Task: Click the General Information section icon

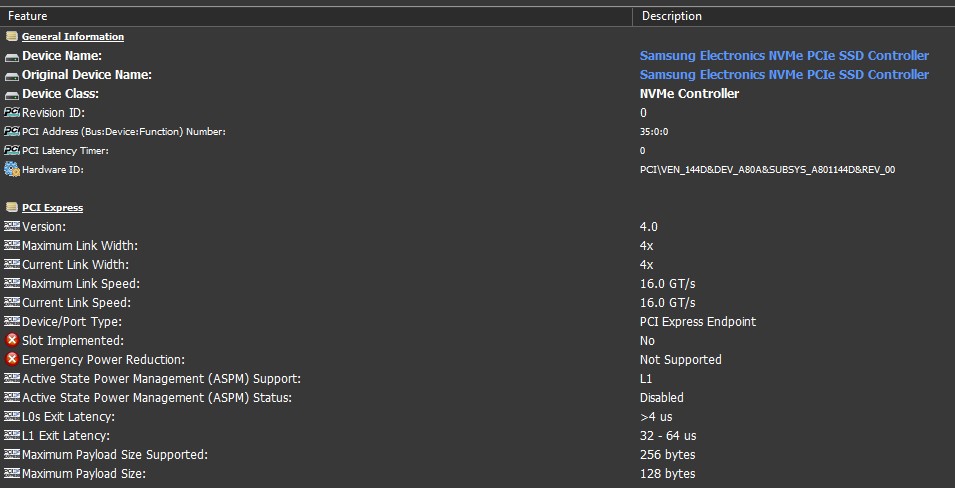Action: [x=12, y=36]
